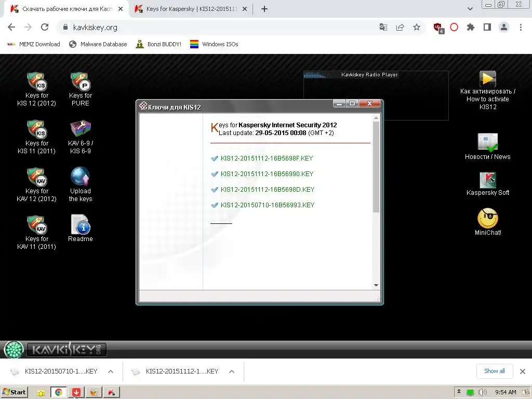This screenshot has width=532, height=399.
Task: Download KIS12-20150710-16B56993.KEY
Action: point(268,205)
